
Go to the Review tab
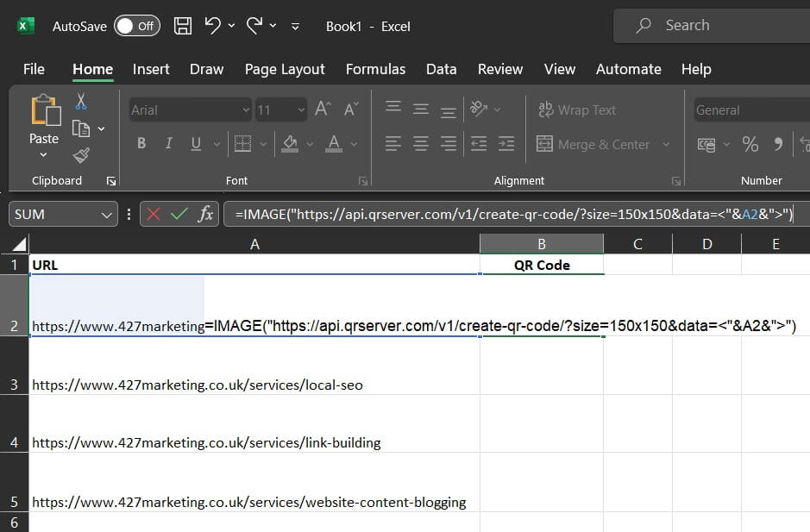point(500,69)
